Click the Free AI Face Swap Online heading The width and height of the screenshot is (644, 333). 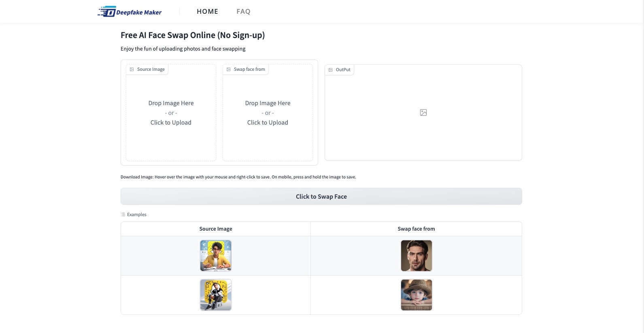193,35
